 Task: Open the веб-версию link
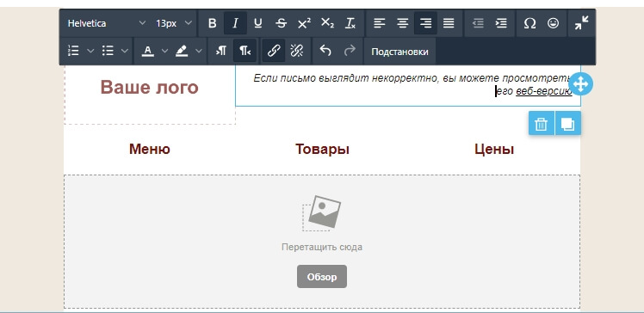(544, 92)
